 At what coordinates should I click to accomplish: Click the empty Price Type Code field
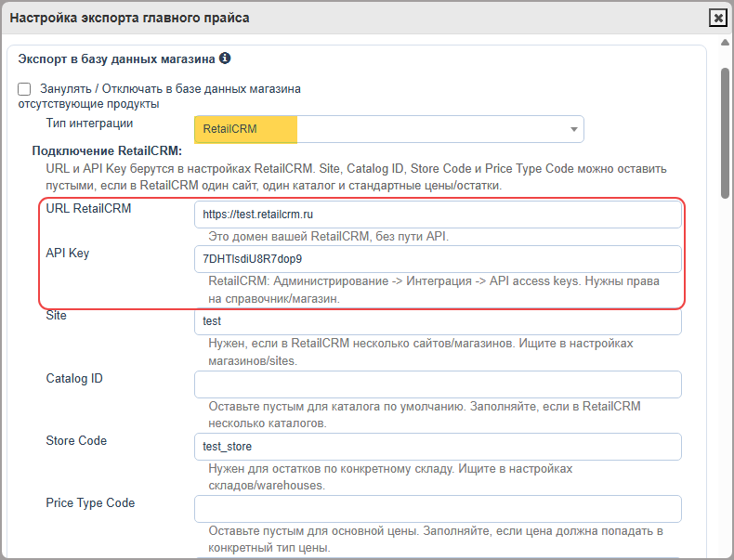coord(438,509)
